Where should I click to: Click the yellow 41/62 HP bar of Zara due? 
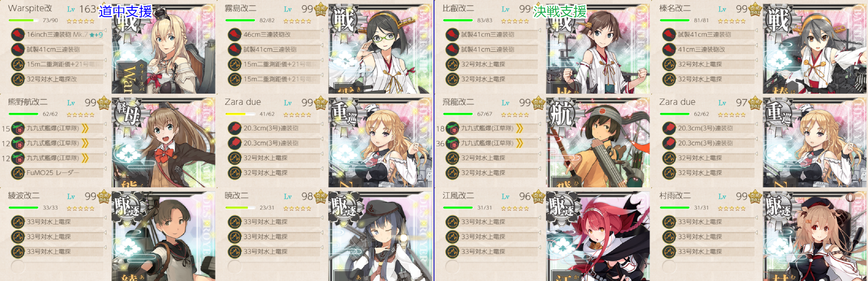240,114
